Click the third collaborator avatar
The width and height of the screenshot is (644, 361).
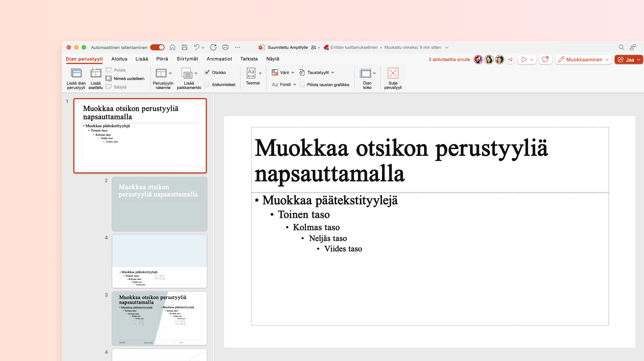499,60
